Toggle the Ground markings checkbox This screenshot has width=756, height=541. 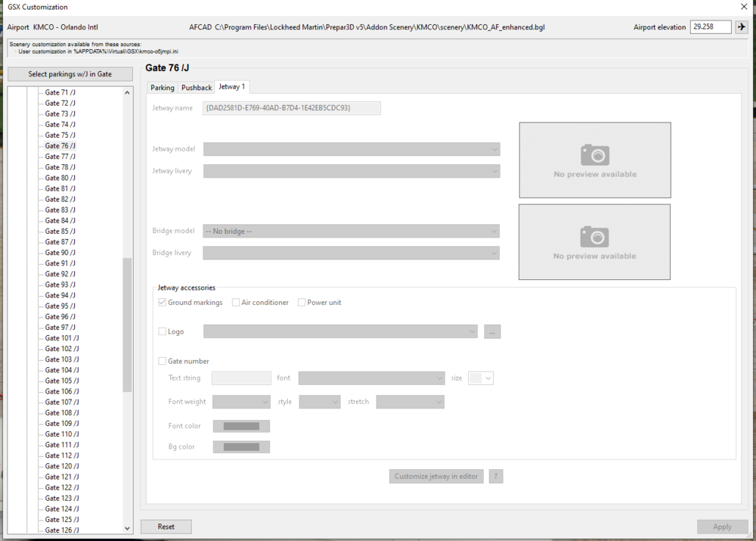[163, 303]
